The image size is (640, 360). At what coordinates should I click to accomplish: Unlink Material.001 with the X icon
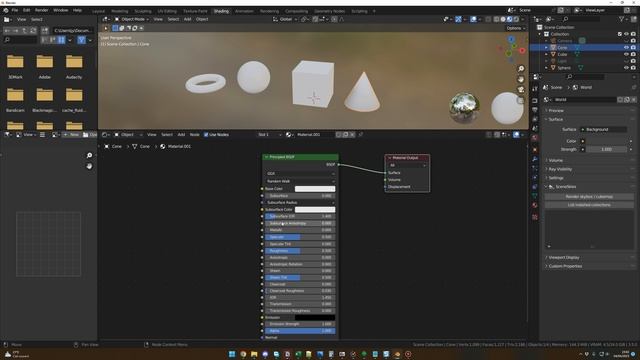352,135
